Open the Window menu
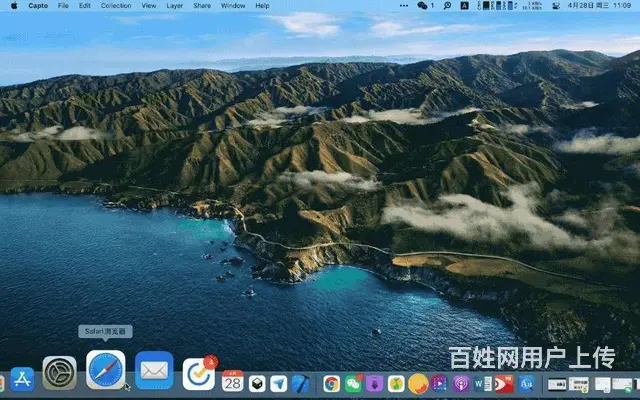The width and height of the screenshot is (640, 400). pos(233,6)
